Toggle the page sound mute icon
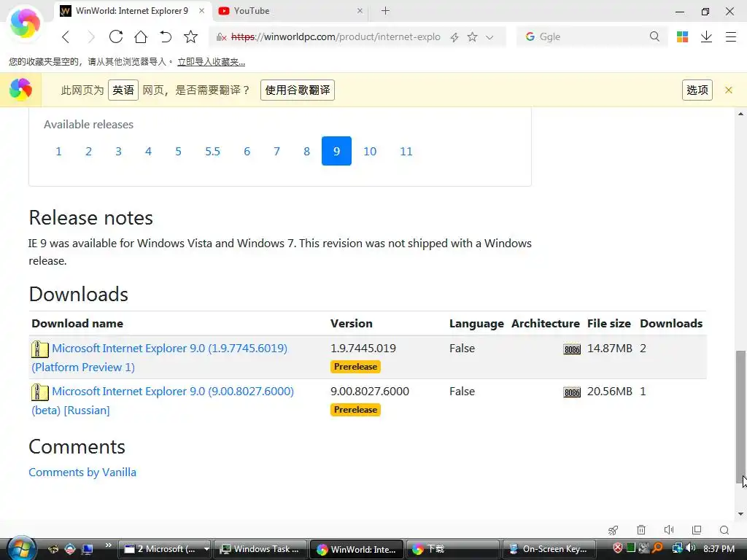 tap(669, 530)
